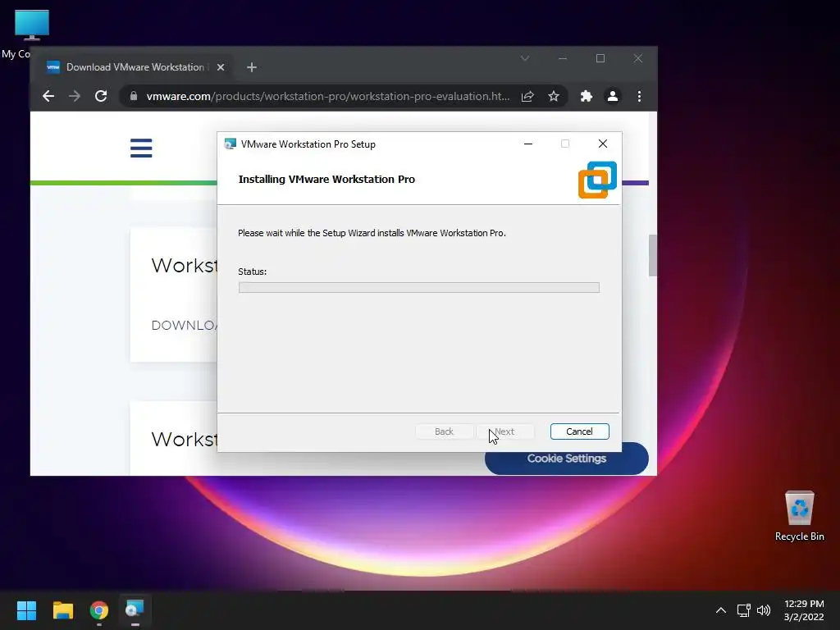Image resolution: width=840 pixels, height=630 pixels.
Task: Click the installation Status progress bar
Action: 419,288
